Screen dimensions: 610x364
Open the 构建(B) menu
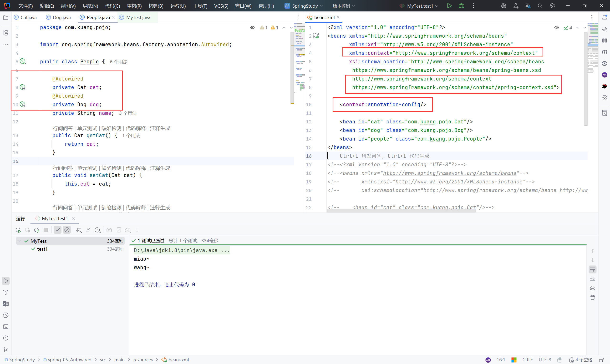point(156,6)
